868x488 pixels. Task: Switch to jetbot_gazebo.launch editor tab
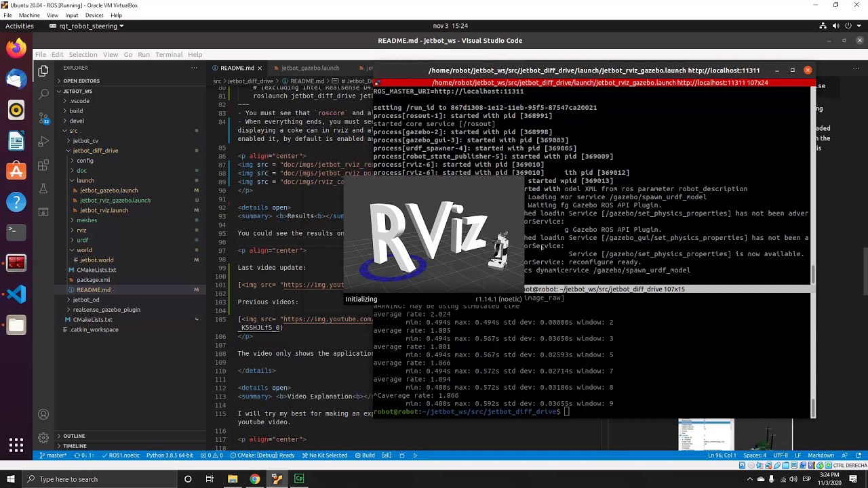click(310, 68)
